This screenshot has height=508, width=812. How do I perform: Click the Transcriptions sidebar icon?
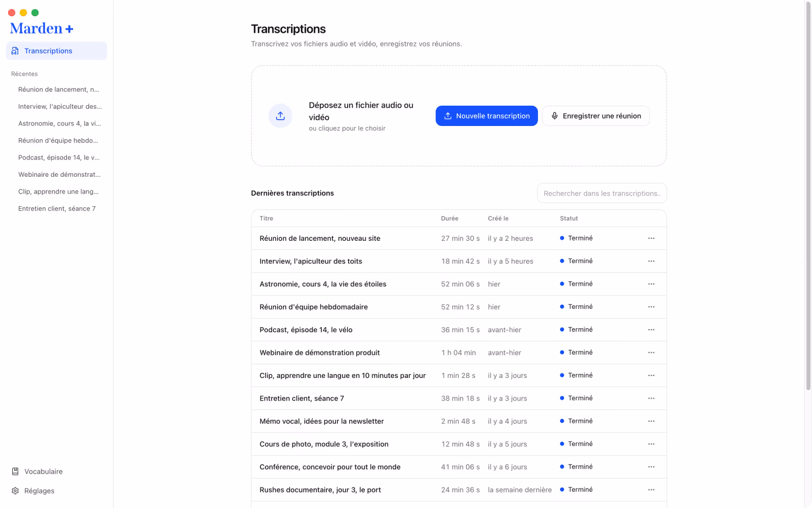[x=15, y=51]
